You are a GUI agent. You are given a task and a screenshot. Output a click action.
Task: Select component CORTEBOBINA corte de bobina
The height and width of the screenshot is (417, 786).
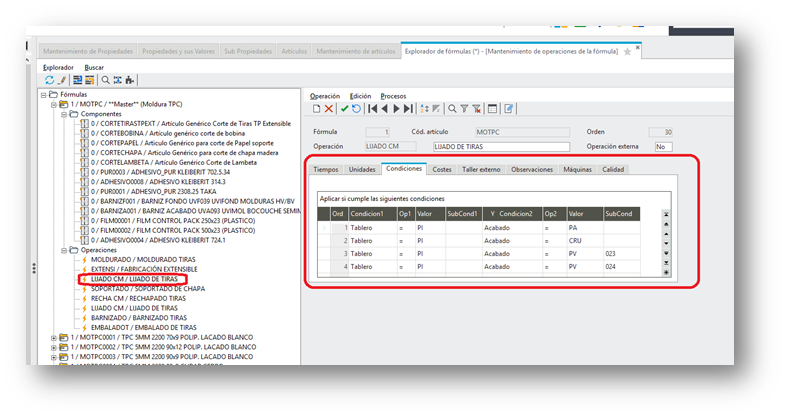click(167, 133)
